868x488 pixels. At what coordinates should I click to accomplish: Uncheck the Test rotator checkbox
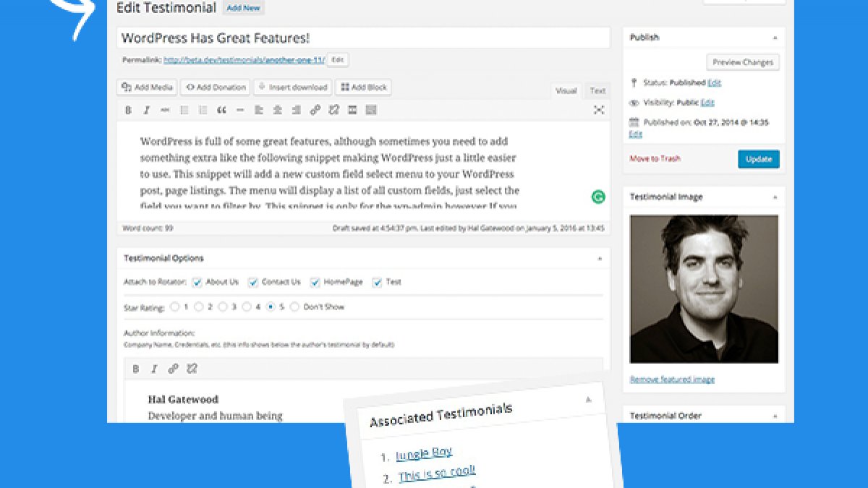coord(377,283)
